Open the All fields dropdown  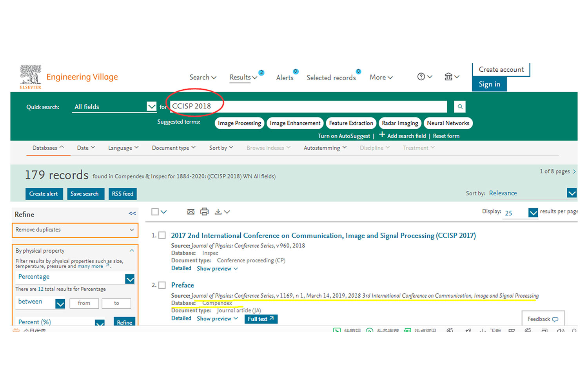(x=151, y=107)
